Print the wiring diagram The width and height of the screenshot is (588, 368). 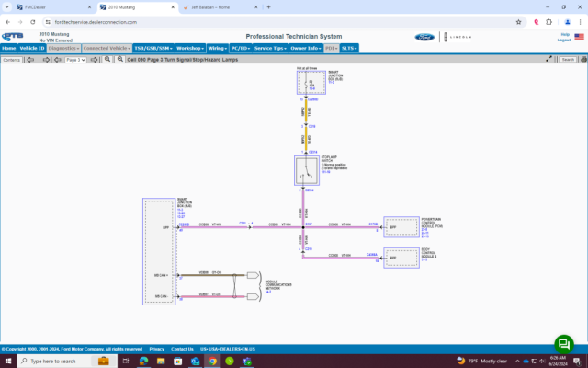583,59
